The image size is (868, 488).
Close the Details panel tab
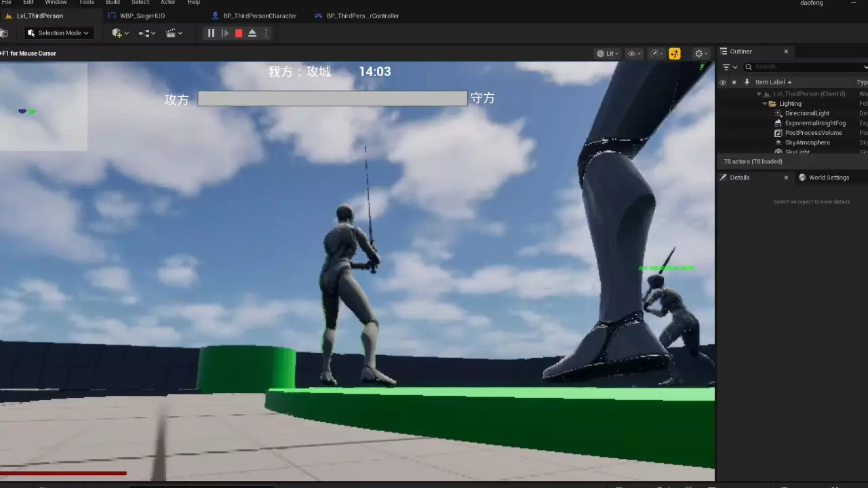point(786,178)
